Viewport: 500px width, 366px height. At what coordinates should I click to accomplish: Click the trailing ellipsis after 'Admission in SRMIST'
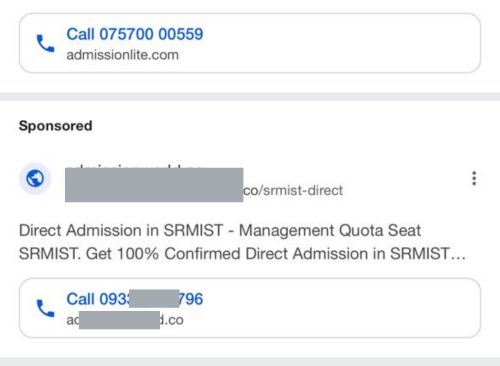[x=458, y=256]
